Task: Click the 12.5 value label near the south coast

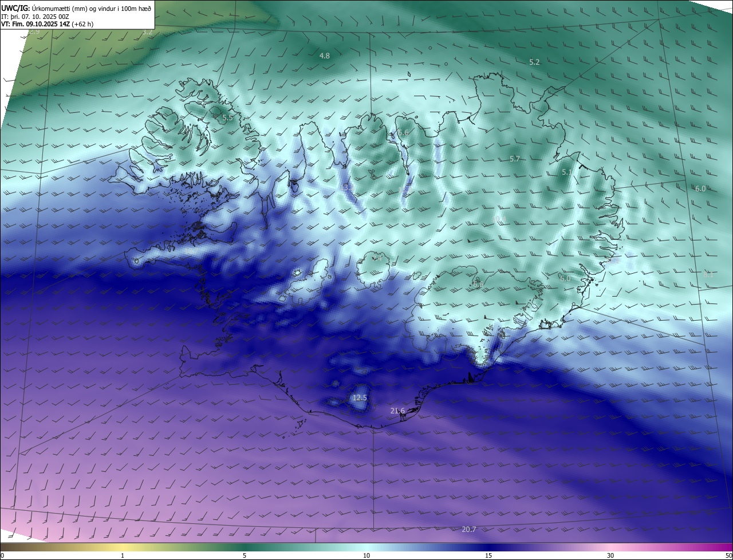Action: coord(360,398)
